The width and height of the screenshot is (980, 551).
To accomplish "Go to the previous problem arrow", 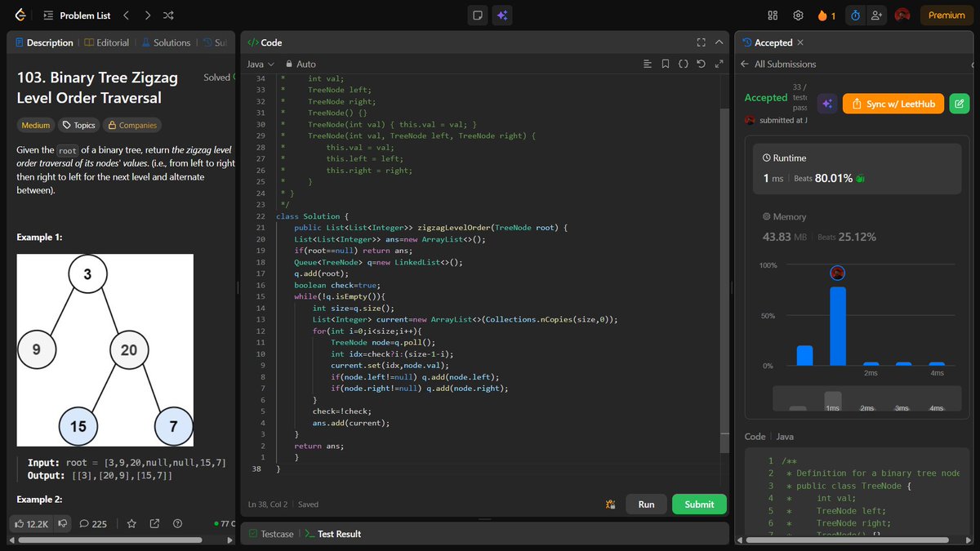I will [x=126, y=16].
